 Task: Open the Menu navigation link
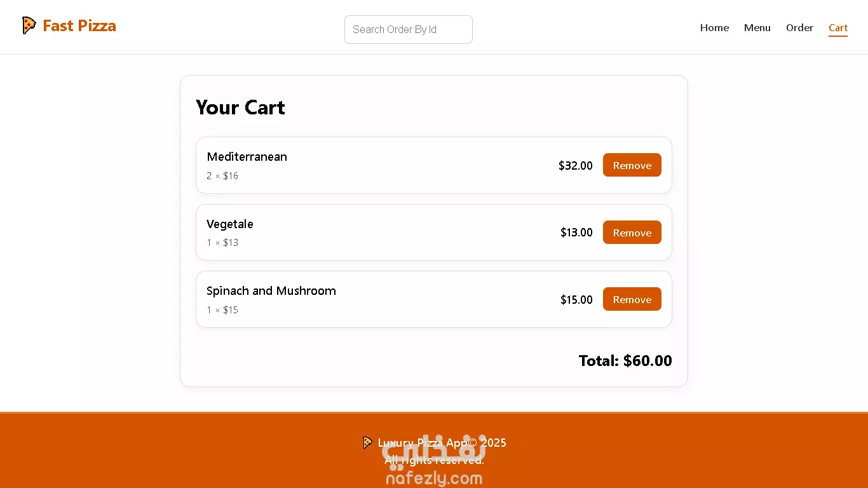757,27
